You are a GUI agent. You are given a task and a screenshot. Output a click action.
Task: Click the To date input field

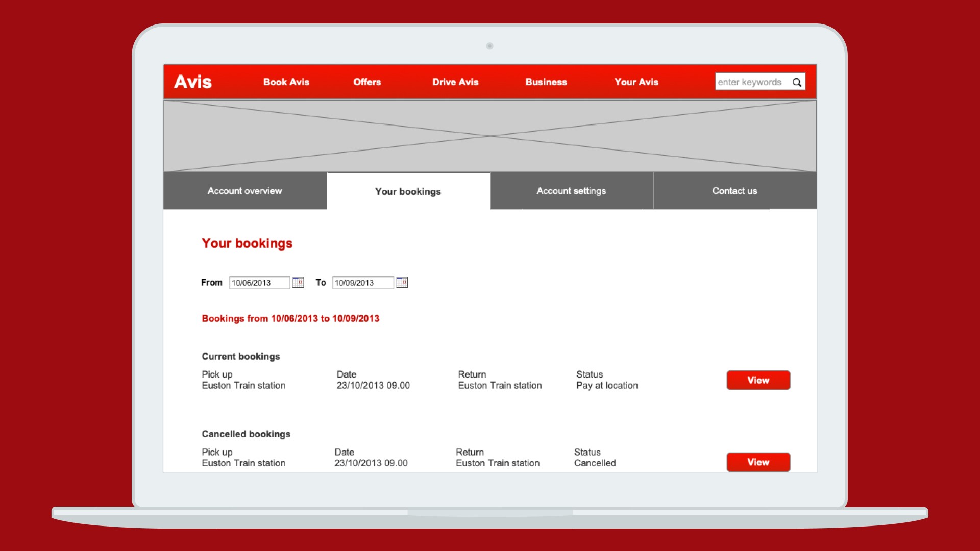click(362, 283)
